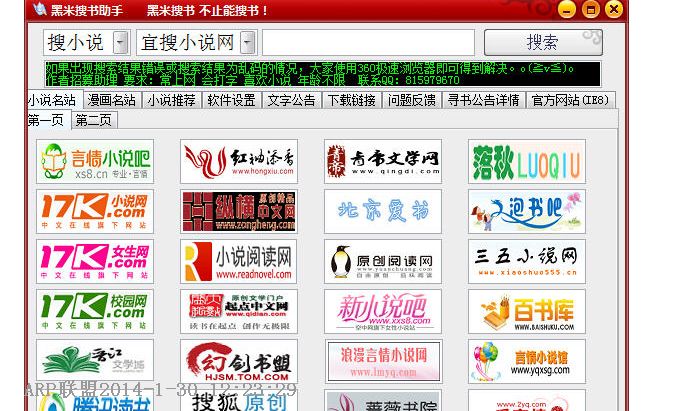Screen dimensions: 673x411
Task: Open the 三五小说网 logo
Action: (527, 261)
